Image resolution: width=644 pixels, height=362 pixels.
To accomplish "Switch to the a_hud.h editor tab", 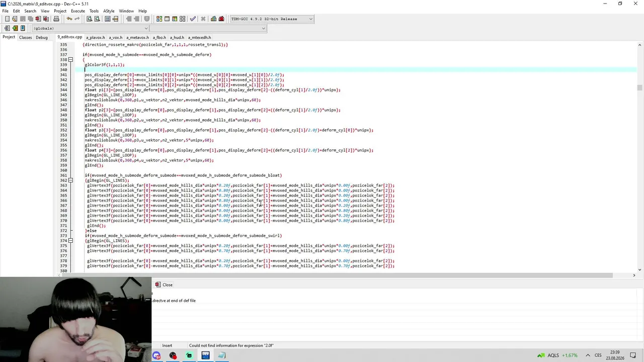I will point(177,37).
